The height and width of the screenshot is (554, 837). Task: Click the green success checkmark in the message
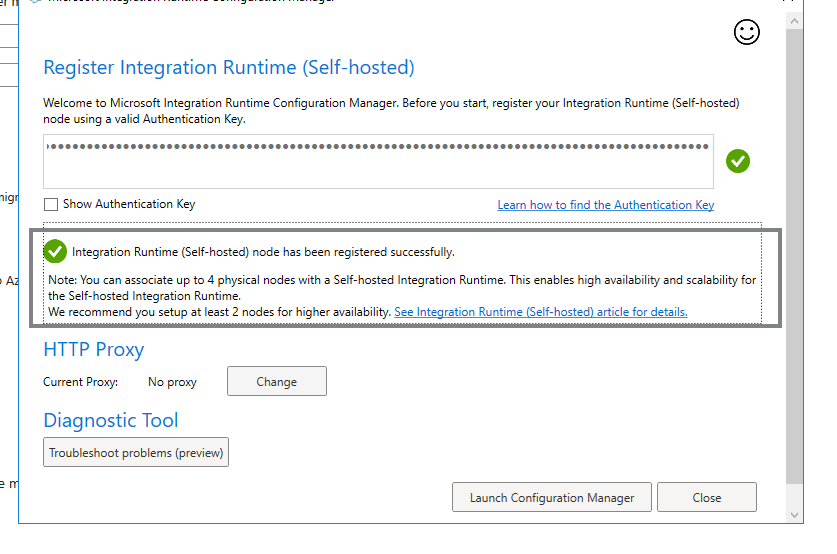pos(56,251)
